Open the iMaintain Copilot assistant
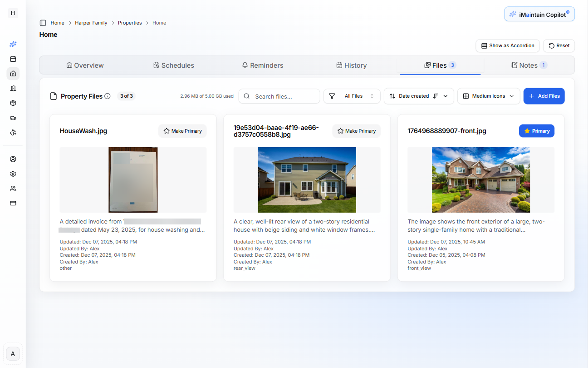The image size is (588, 368). click(x=539, y=14)
